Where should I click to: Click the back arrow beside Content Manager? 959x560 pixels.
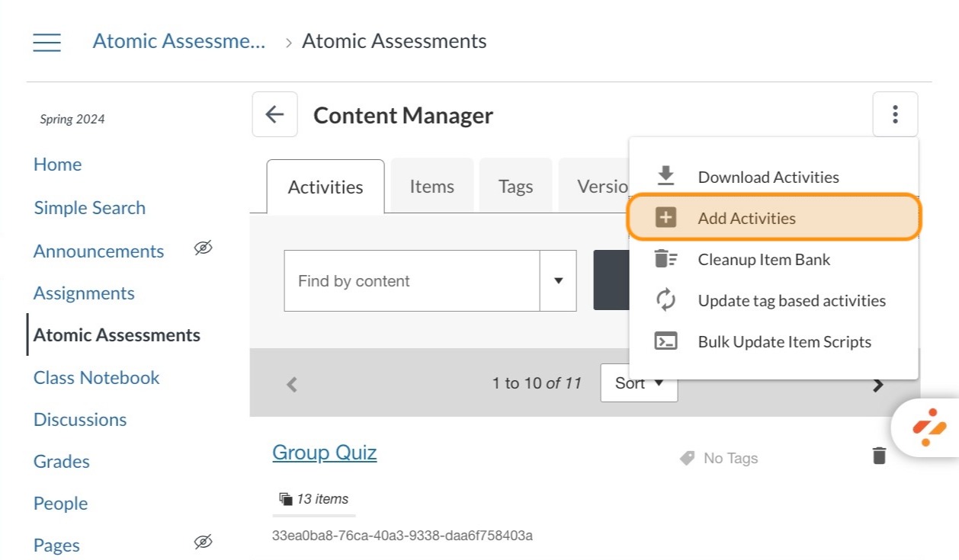point(274,115)
